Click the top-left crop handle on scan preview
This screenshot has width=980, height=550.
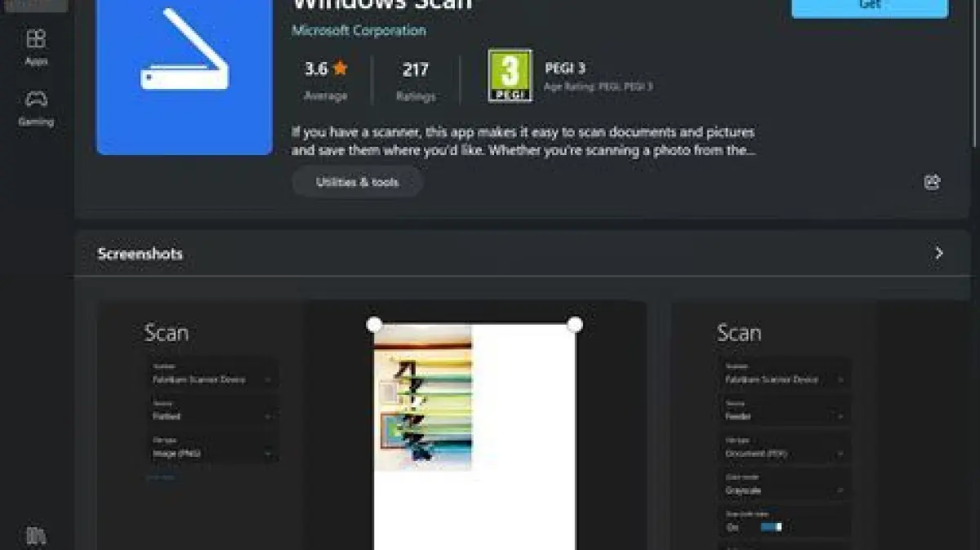[x=374, y=325]
